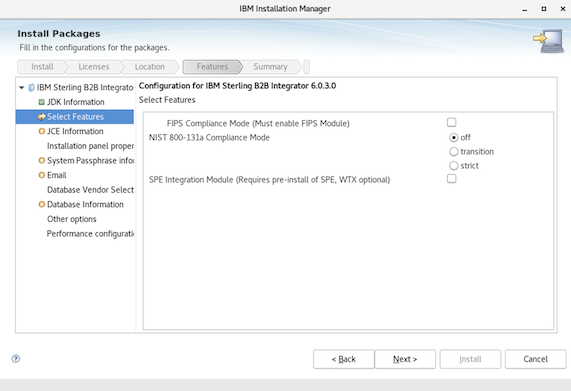571x391 pixels.
Task: Click the orange circle icon beside JCE Information
Action: point(42,131)
